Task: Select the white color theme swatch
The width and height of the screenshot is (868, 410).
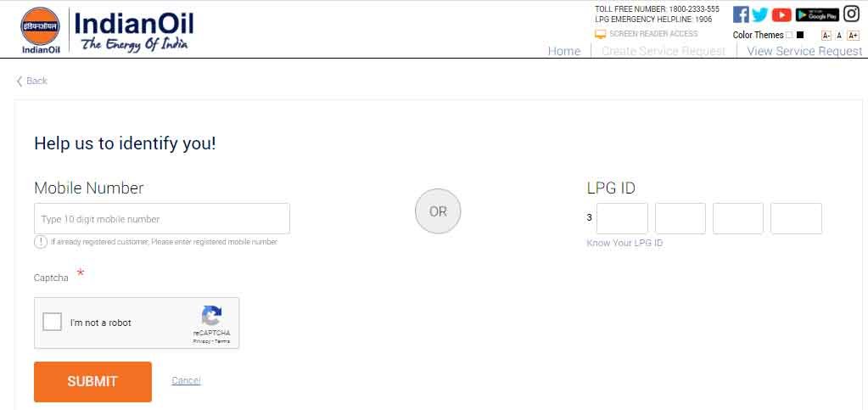Action: click(789, 35)
